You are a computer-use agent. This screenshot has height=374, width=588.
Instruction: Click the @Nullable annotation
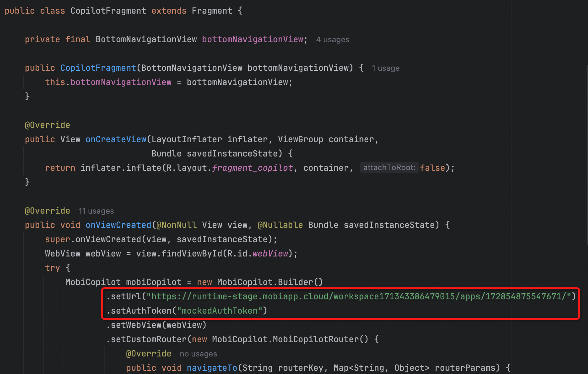point(280,225)
